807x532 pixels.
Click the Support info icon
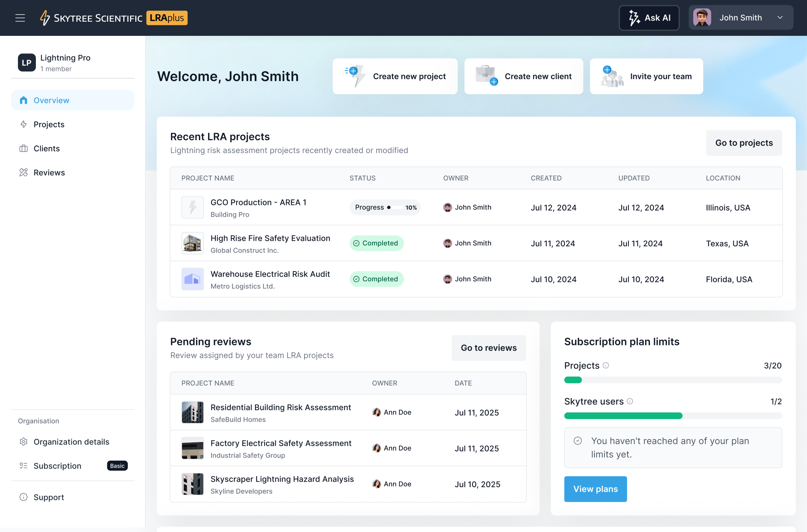pos(24,497)
